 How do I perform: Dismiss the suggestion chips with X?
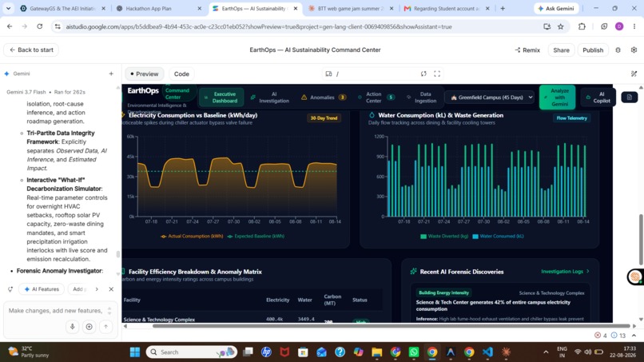click(111, 289)
